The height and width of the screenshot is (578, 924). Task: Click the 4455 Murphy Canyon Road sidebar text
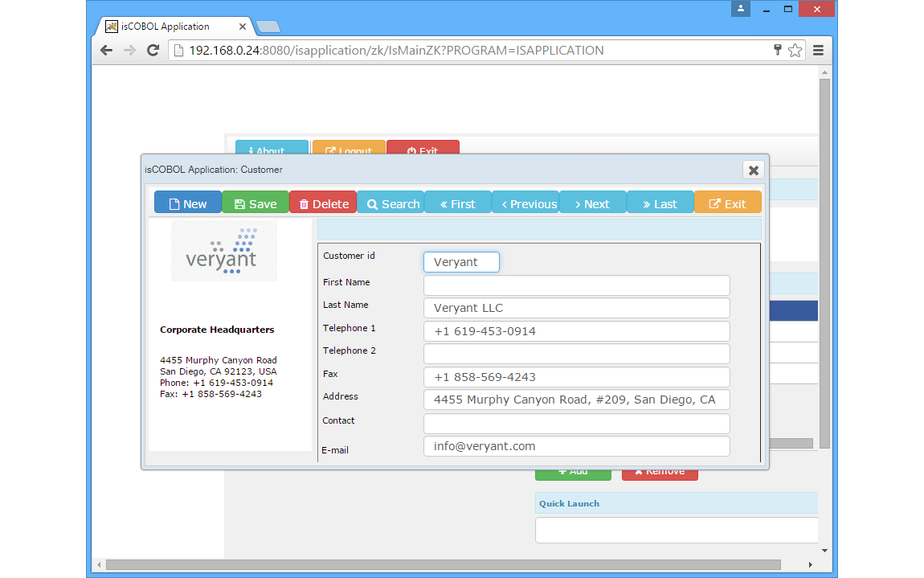point(218,360)
